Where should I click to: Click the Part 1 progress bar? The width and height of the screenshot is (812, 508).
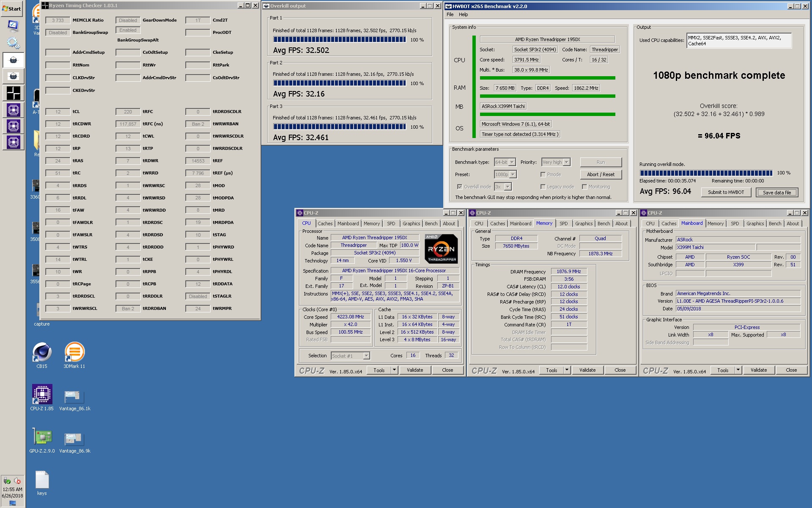pyautogui.click(x=340, y=40)
